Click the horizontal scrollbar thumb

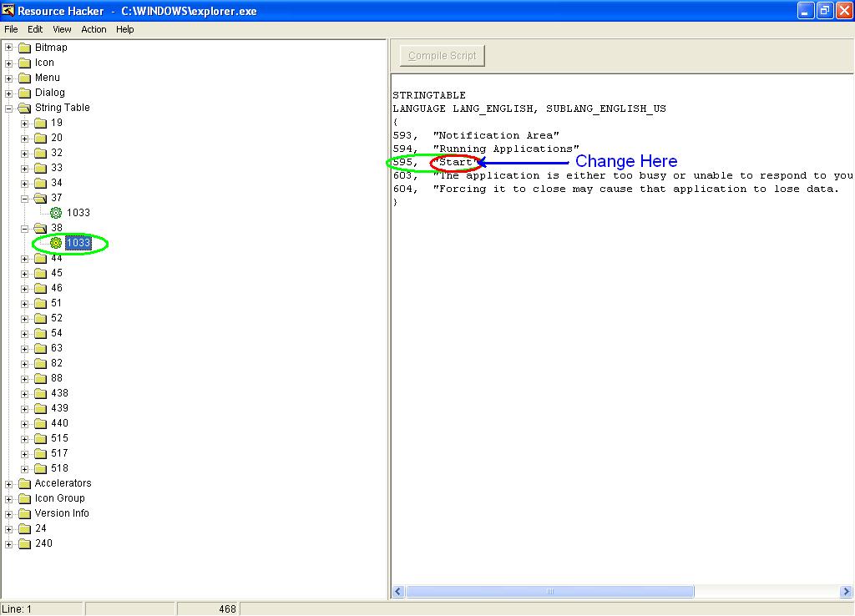tap(549, 592)
